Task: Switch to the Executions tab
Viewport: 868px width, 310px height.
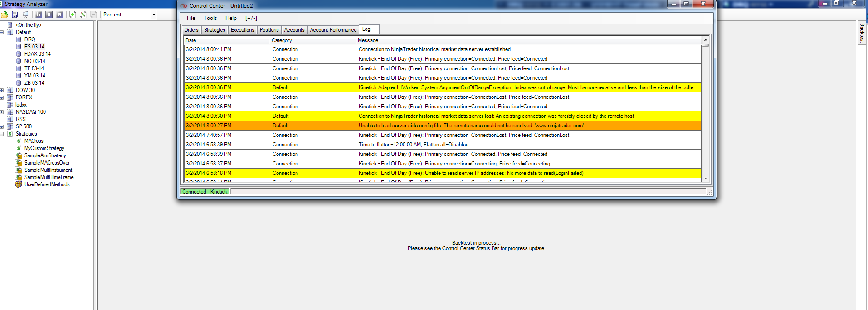Action: [243, 30]
